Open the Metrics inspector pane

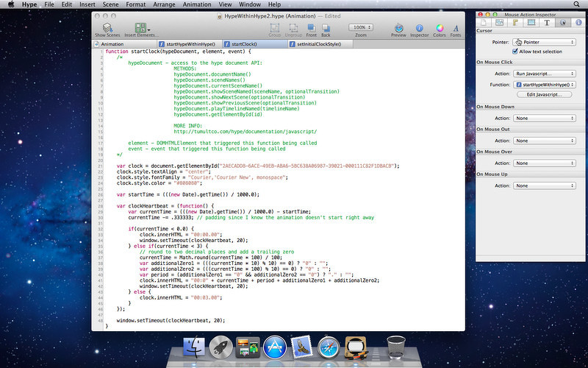515,23
